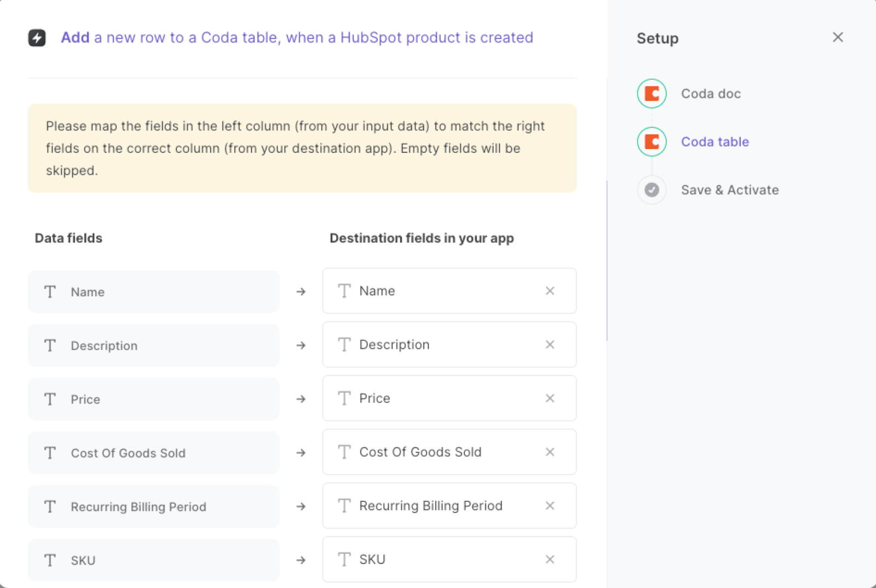Screen dimensions: 876x588
Task: Clear the Name destination field mapping
Action: 550,291
